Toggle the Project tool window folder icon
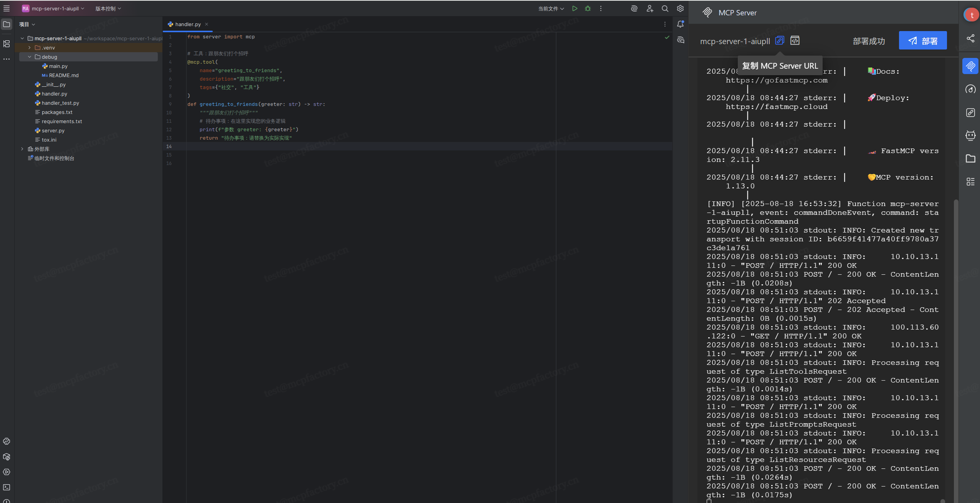 [7, 24]
